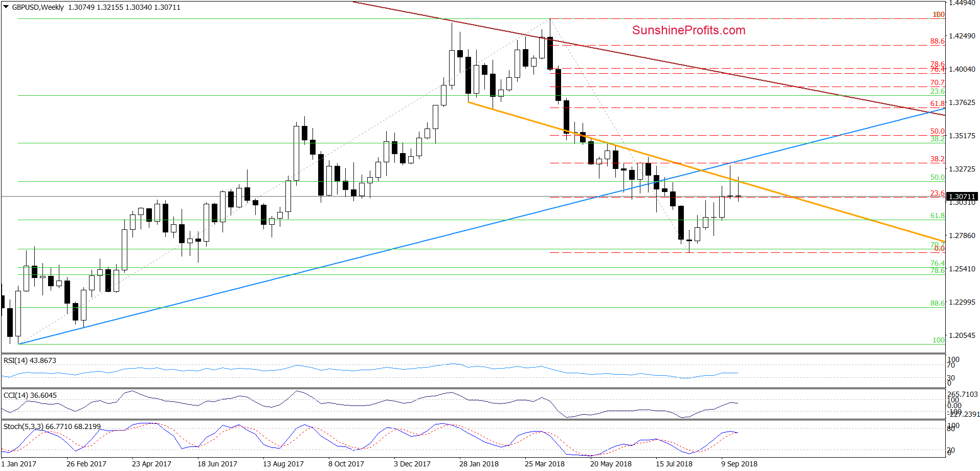Click the 1.35175 price axis label

point(962,136)
